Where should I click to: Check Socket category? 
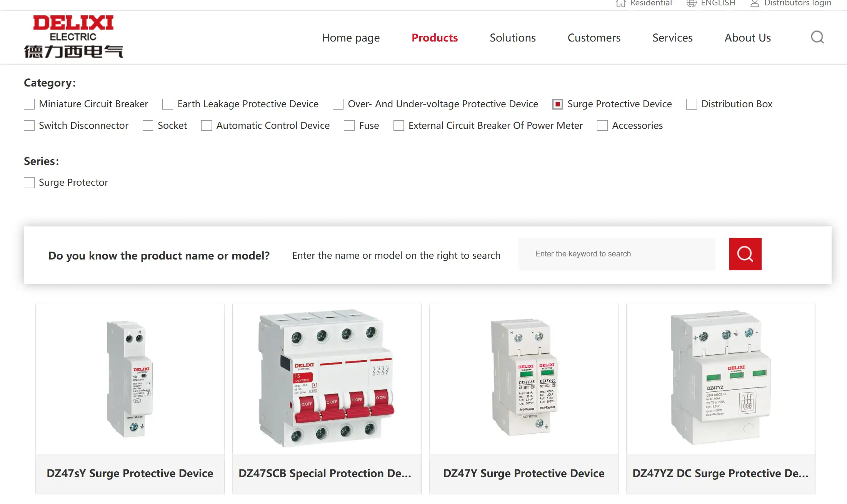coord(148,126)
